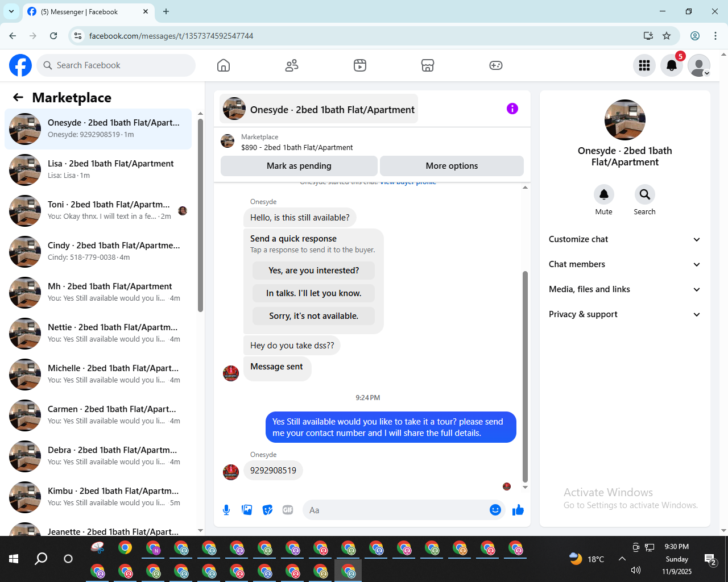Open the Notifications bell icon
Image resolution: width=728 pixels, height=582 pixels.
(672, 65)
